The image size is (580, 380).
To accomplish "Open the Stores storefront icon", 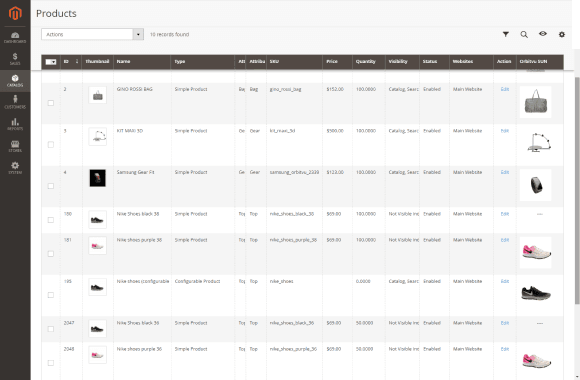I will coord(15,146).
